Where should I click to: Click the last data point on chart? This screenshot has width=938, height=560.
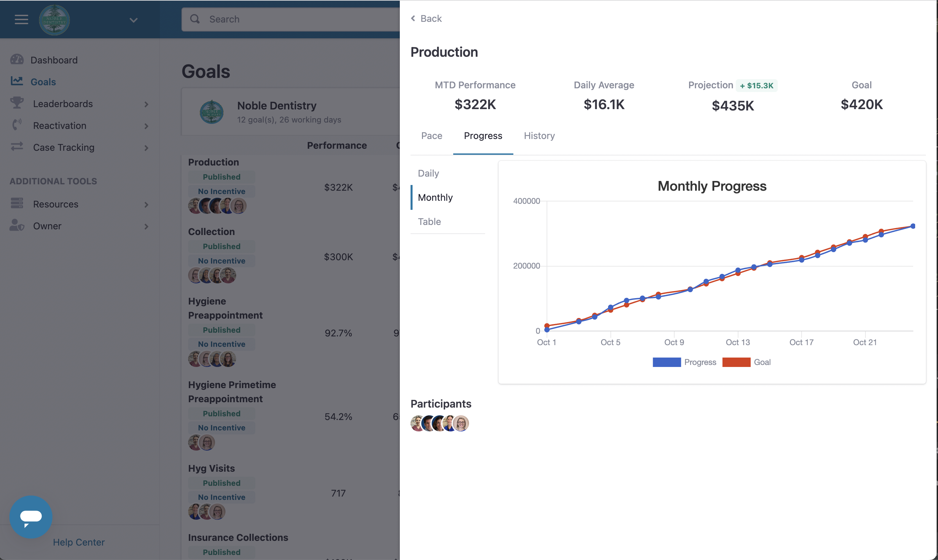tap(913, 226)
